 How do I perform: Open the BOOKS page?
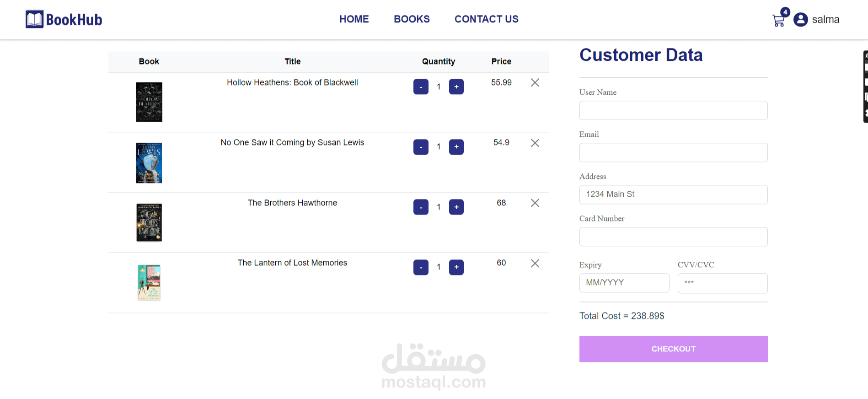(x=412, y=19)
